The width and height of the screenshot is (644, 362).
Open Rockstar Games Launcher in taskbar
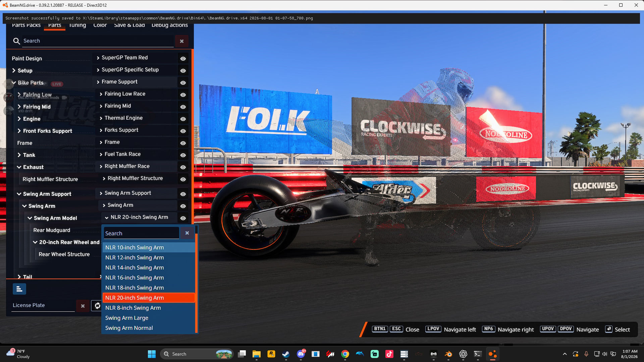(x=271, y=354)
